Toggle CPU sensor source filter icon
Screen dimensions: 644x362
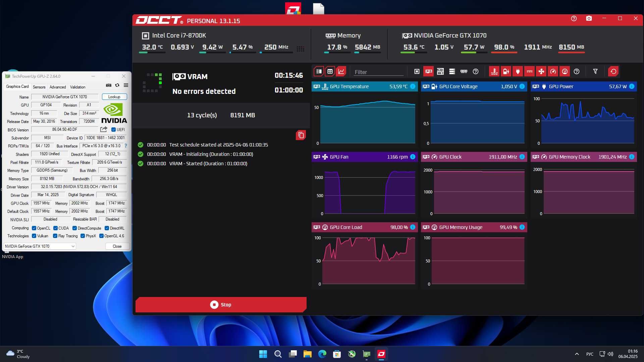(x=417, y=71)
